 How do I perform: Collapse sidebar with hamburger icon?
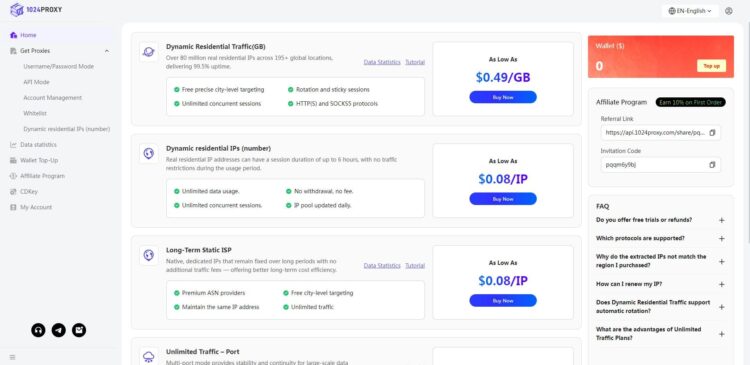12,357
